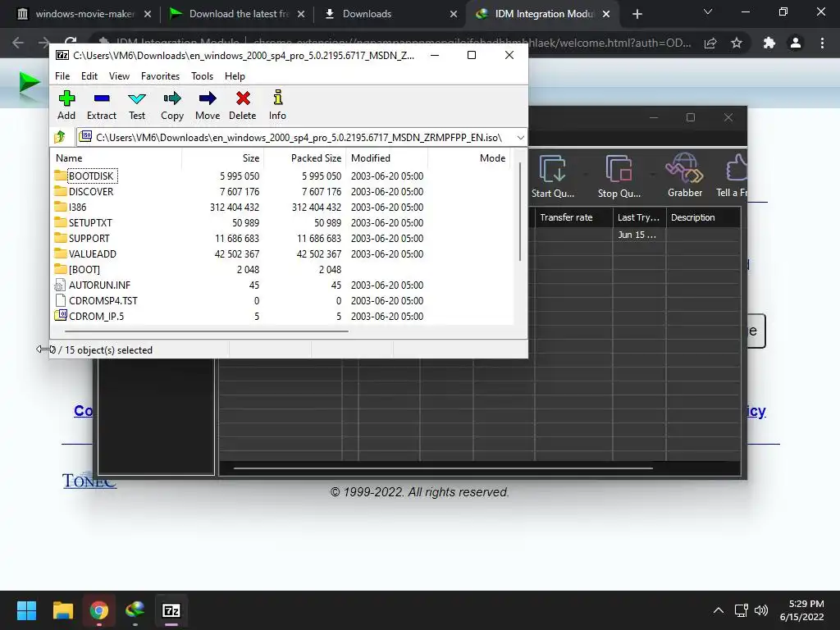Screen dimensions: 840x630
Task: Click Stop Queue icon in IDM window
Action: (x=619, y=176)
